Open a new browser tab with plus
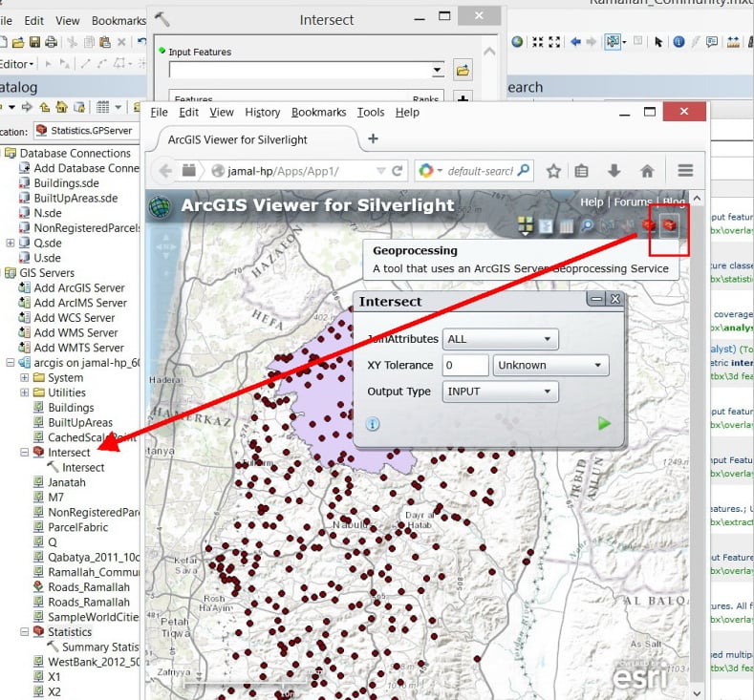This screenshot has width=754, height=700. tap(373, 138)
